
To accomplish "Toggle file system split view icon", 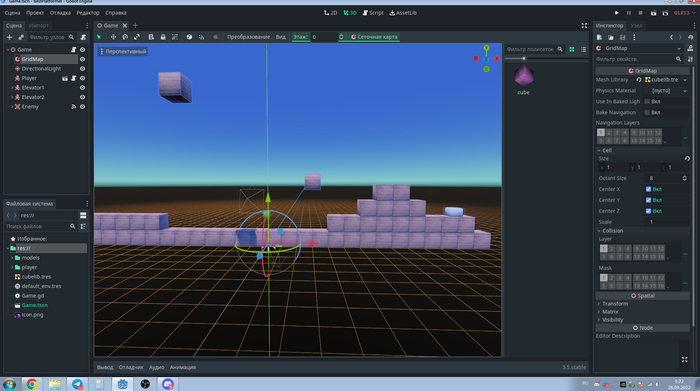I will [83, 215].
